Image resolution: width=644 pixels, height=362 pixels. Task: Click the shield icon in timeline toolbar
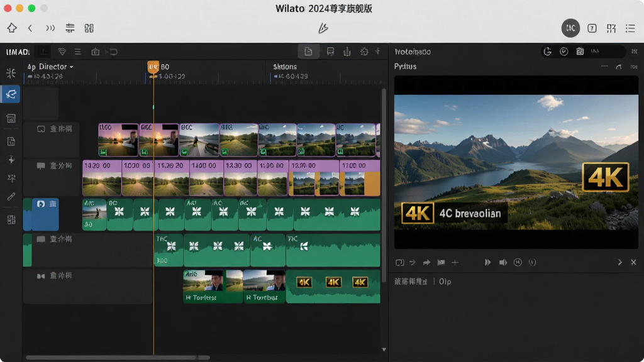[62, 52]
